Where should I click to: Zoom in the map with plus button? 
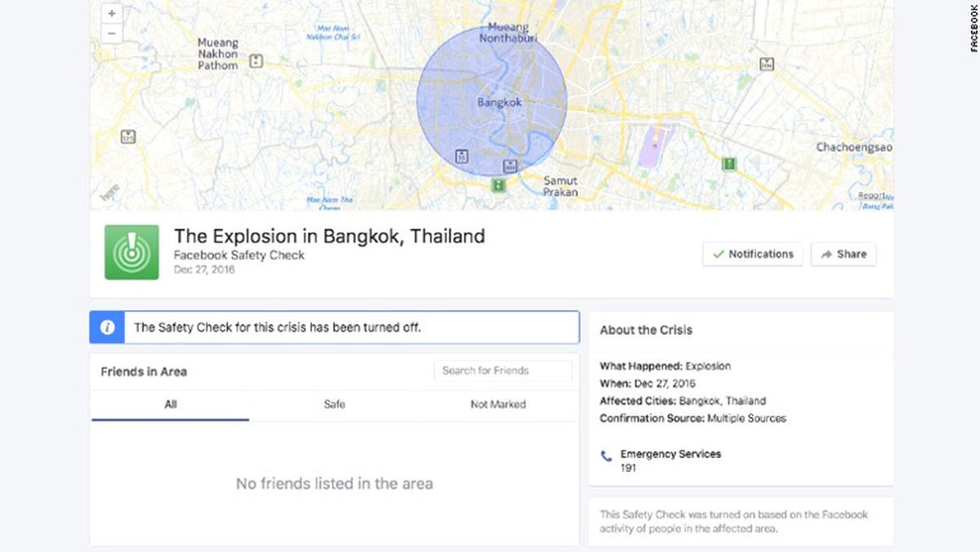[x=112, y=14]
